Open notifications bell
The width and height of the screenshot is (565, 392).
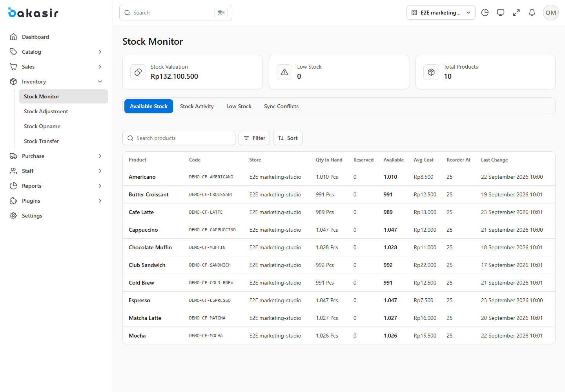[x=532, y=13]
